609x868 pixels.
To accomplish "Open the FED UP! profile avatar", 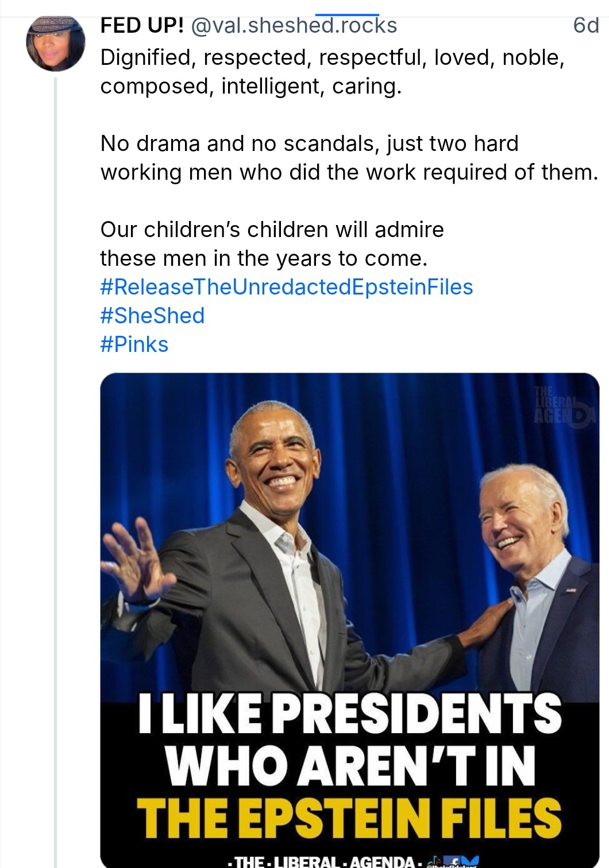I will pyautogui.click(x=56, y=44).
